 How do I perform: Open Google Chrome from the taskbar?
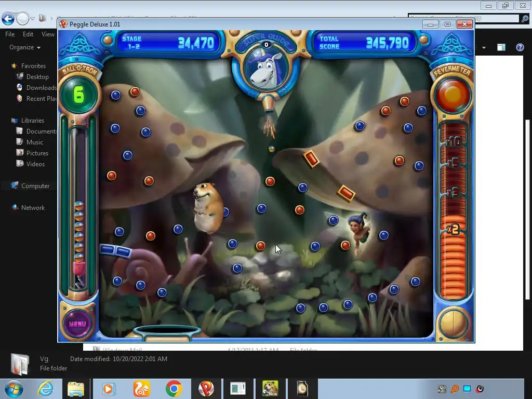pos(174,389)
